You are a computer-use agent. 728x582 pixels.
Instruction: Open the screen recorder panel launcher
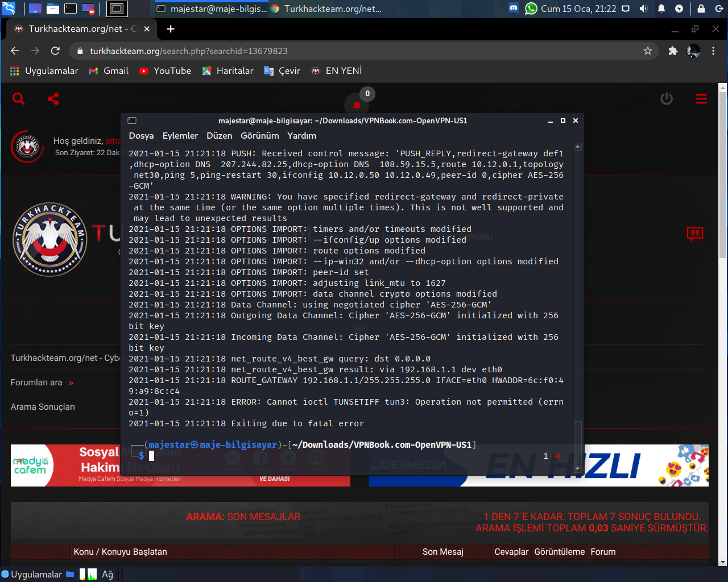click(88, 9)
